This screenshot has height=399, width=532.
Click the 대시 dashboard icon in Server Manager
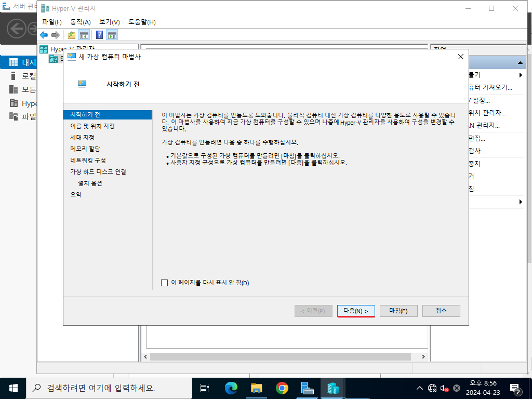click(14, 62)
